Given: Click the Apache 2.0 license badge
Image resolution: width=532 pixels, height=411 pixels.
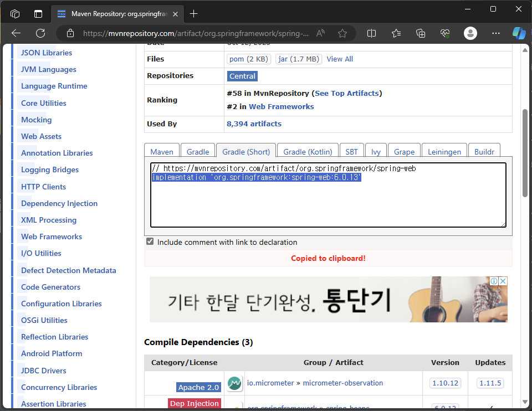Looking at the screenshot, I should (x=198, y=387).
